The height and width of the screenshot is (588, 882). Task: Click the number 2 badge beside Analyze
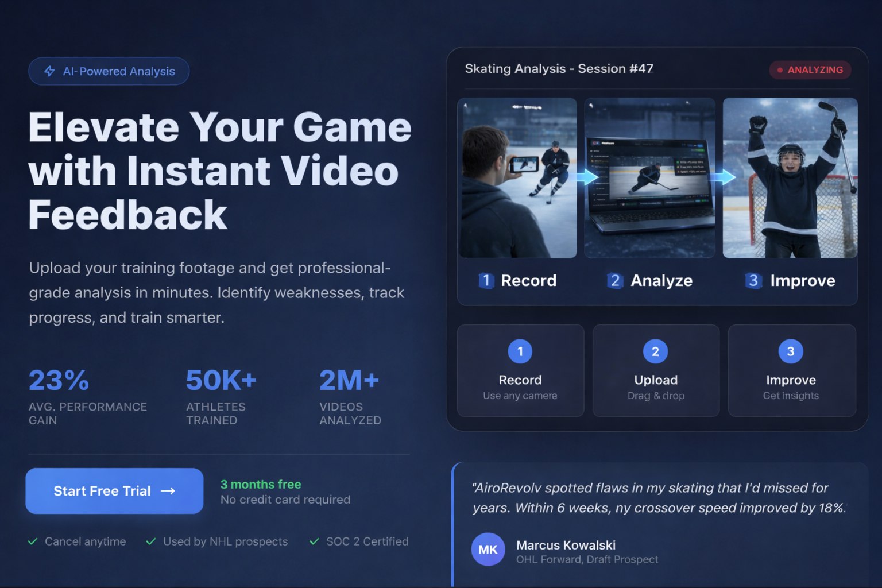pyautogui.click(x=614, y=281)
